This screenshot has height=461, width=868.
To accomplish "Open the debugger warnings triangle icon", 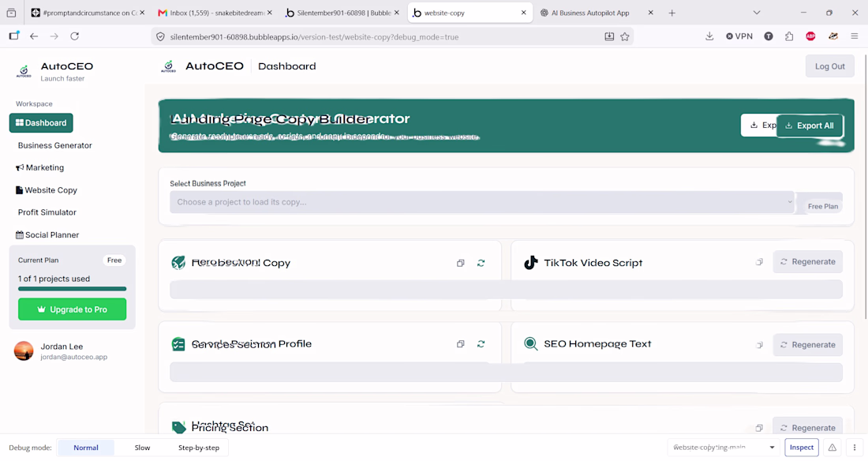I will point(832,448).
